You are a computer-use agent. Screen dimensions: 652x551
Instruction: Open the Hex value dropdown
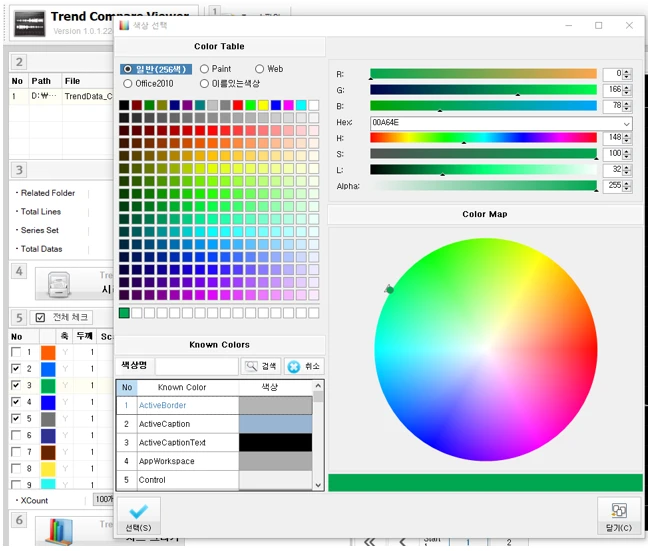pyautogui.click(x=626, y=124)
